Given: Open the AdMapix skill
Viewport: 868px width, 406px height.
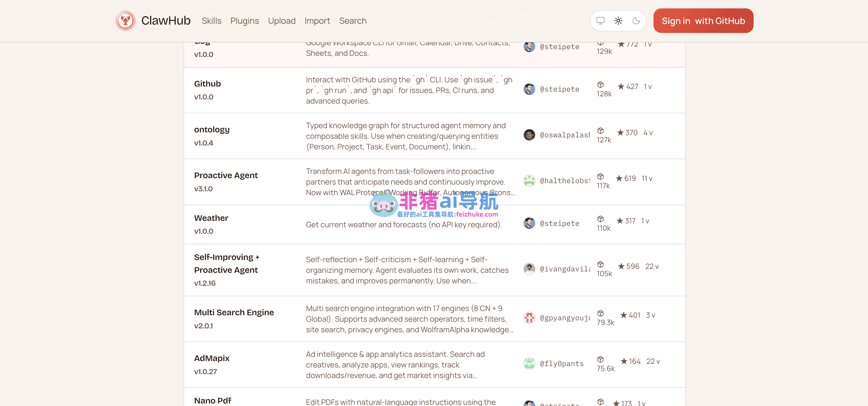Looking at the screenshot, I should click(212, 358).
